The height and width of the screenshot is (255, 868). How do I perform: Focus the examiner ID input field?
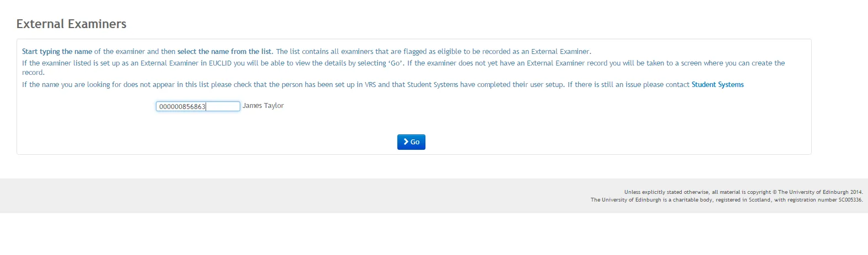pos(198,106)
